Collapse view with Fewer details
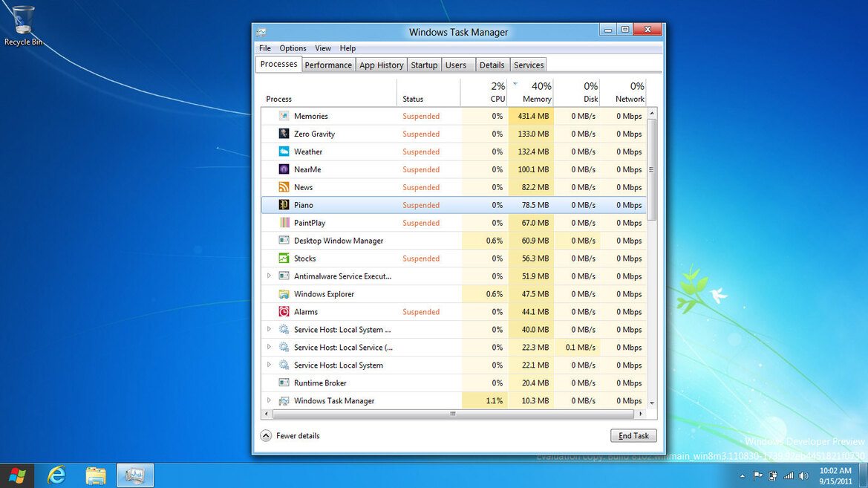868x488 pixels. (290, 435)
